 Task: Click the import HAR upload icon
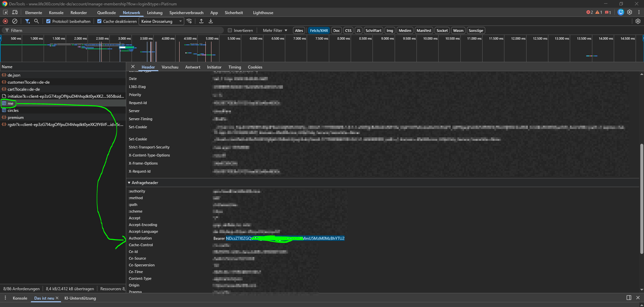click(201, 21)
